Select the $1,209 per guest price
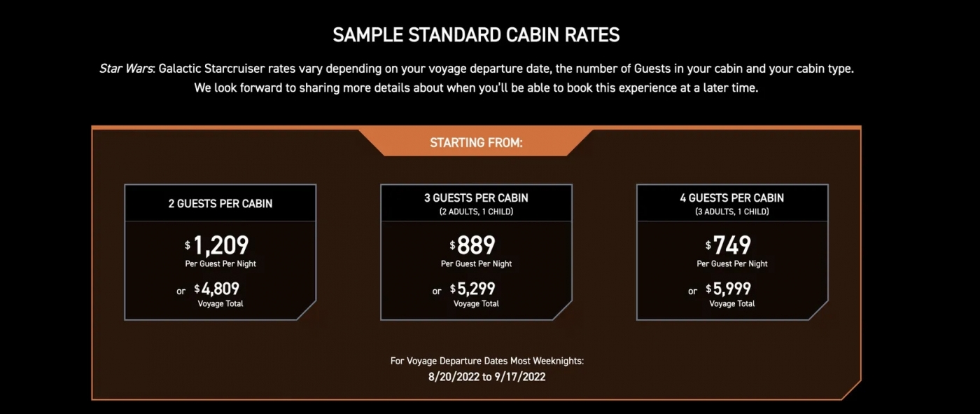Screen dimensions: 980x414 click(x=217, y=245)
